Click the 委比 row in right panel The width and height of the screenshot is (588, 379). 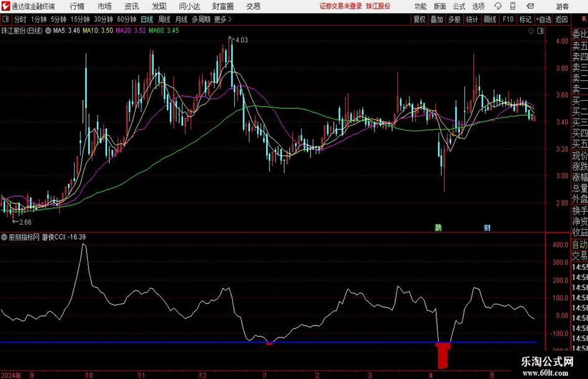pos(580,34)
